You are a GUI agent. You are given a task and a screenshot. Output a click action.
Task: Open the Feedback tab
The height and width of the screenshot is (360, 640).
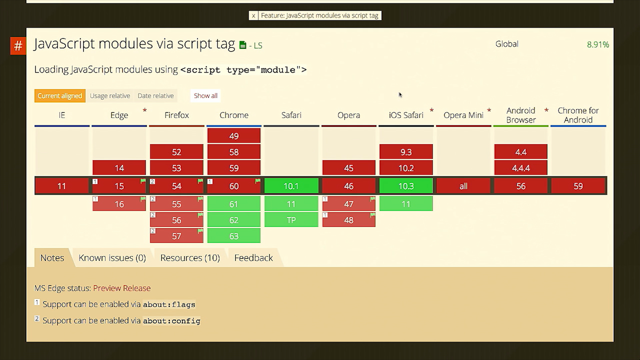click(x=253, y=258)
